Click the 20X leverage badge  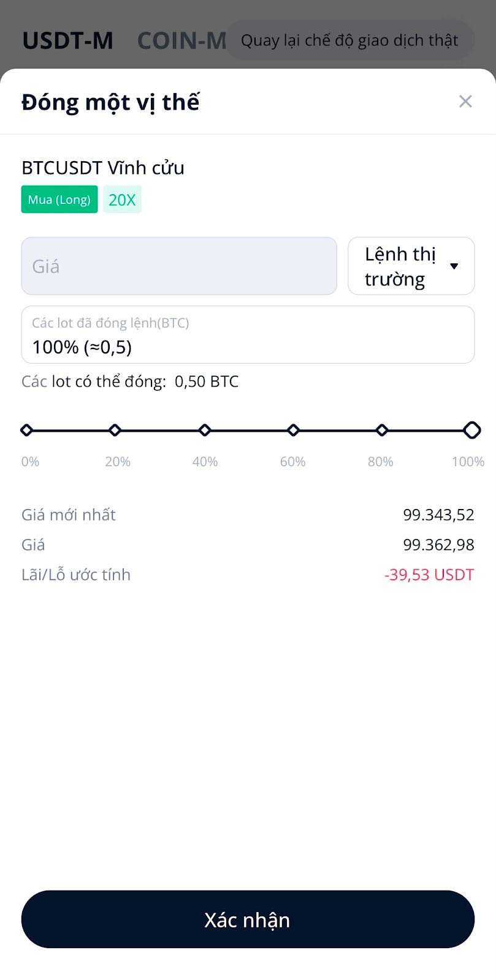pos(122,200)
